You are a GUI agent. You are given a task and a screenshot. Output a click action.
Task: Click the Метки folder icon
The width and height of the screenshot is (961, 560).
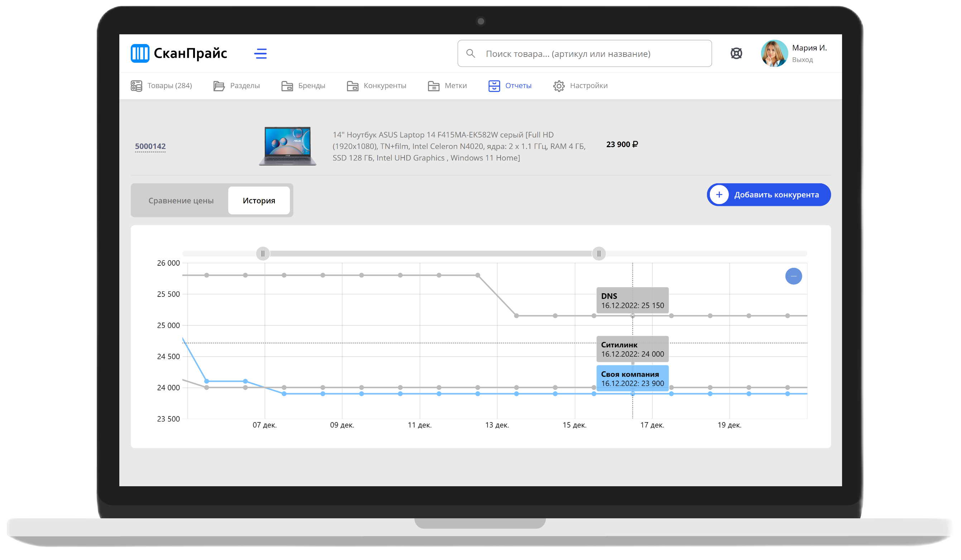(x=433, y=86)
